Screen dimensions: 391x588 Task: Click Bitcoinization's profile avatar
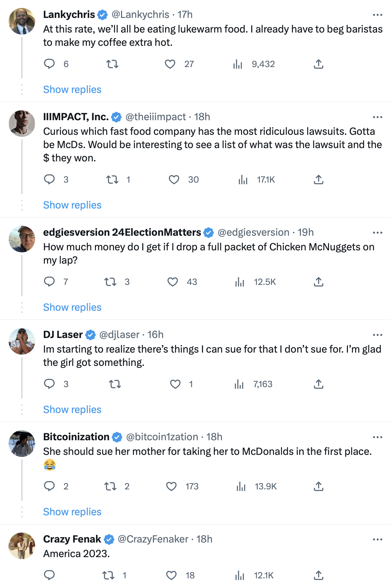[22, 444]
